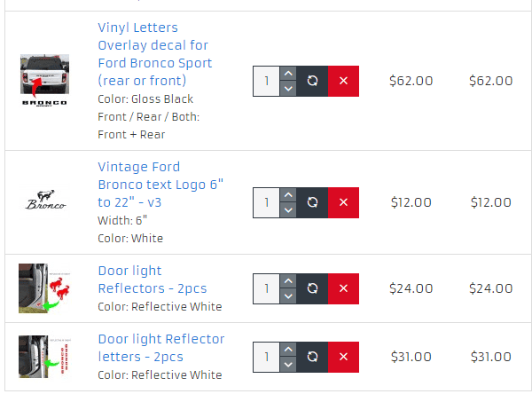
Task: Decrease quantity of Door light Reflectors - 2pcs
Action: (x=287, y=296)
